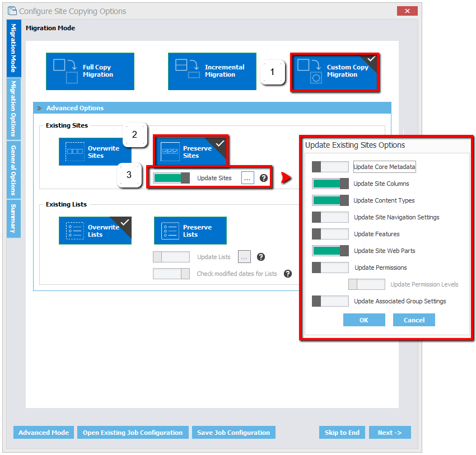Click the Update Core Metadata label

click(385, 167)
